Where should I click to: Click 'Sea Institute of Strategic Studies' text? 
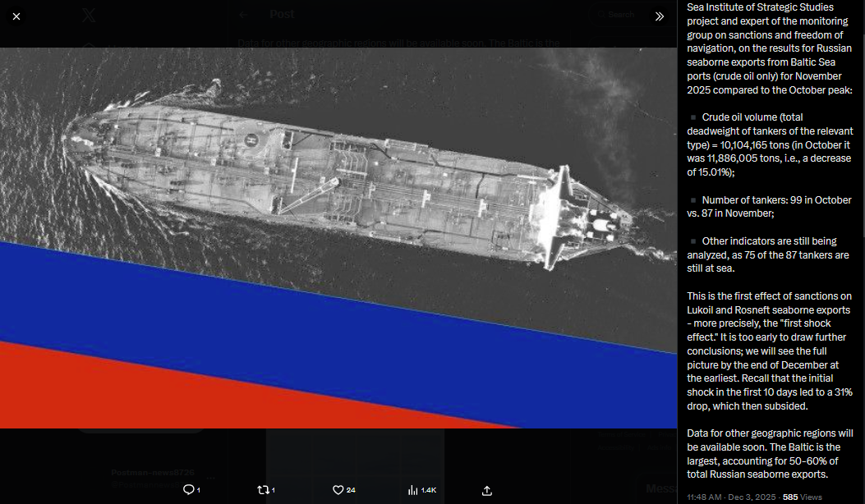760,7
